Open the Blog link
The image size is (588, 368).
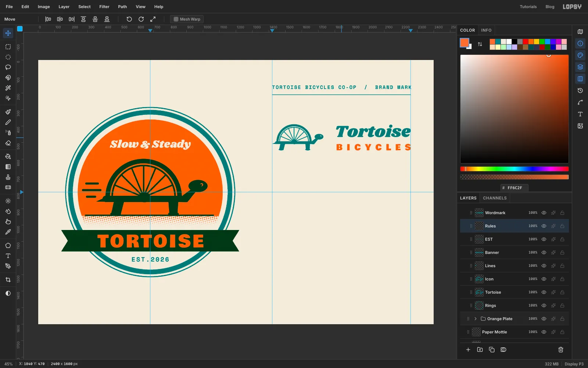(x=550, y=7)
